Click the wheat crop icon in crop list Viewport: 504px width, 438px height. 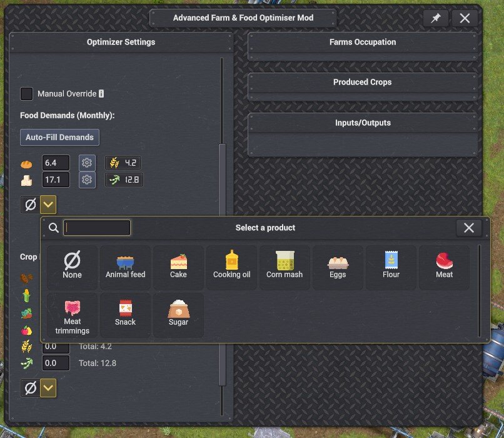click(26, 347)
